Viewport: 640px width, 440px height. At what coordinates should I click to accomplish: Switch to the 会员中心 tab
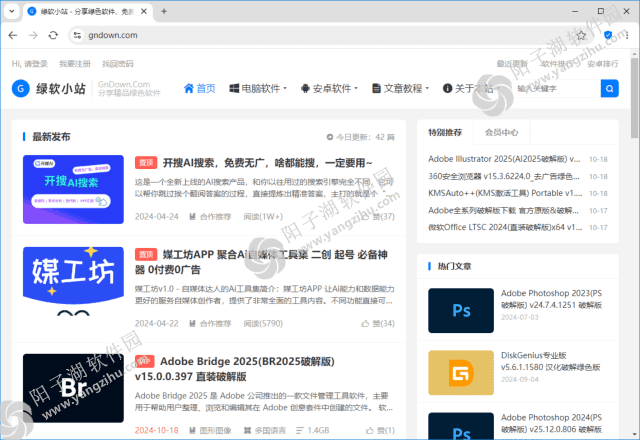click(x=502, y=132)
